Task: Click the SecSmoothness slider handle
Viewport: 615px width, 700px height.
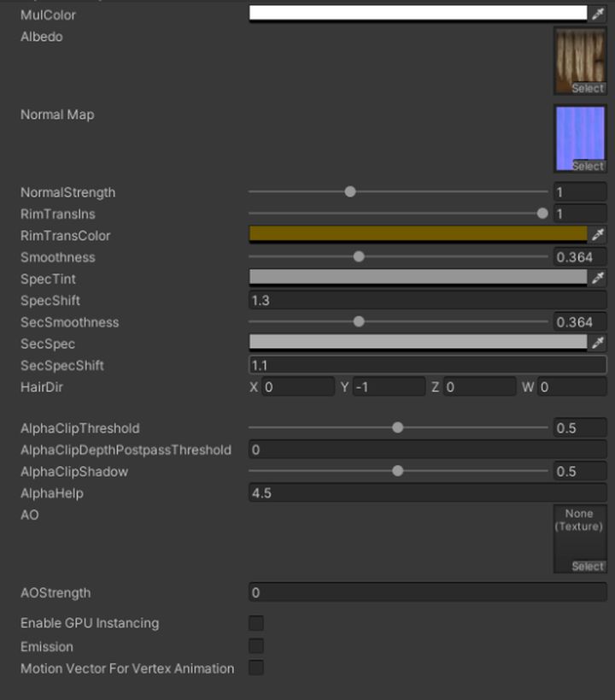Action: 359,321
